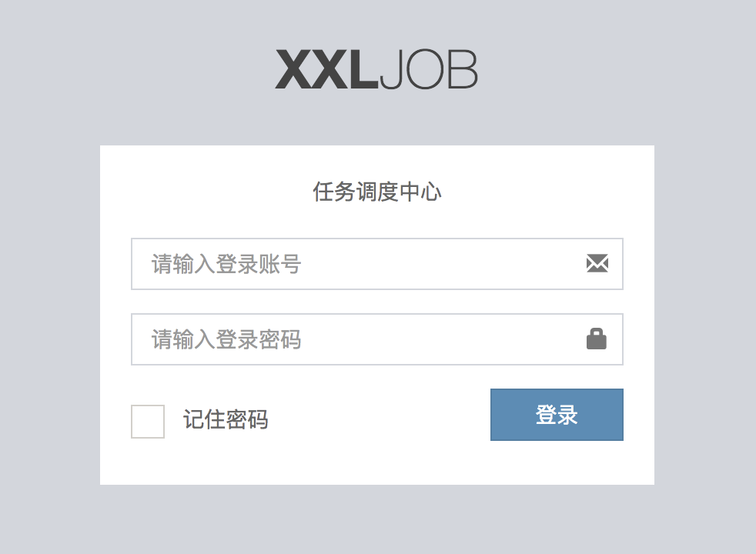Click the empty middle of password input
This screenshot has width=756, height=554.
point(439,339)
